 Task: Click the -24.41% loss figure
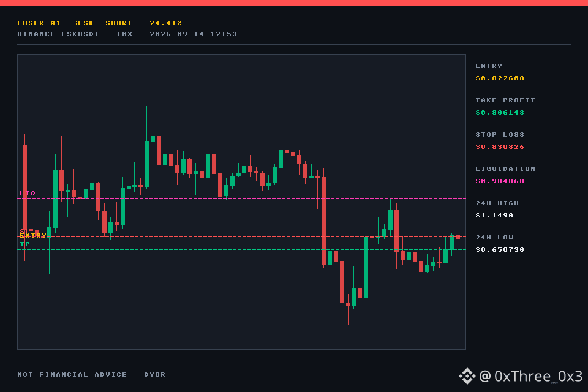coord(163,23)
